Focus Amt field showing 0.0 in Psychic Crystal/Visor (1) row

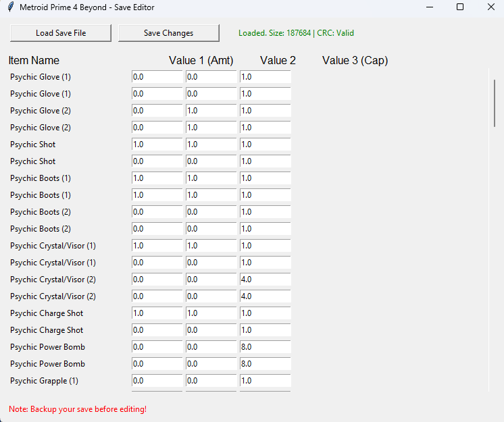click(157, 263)
